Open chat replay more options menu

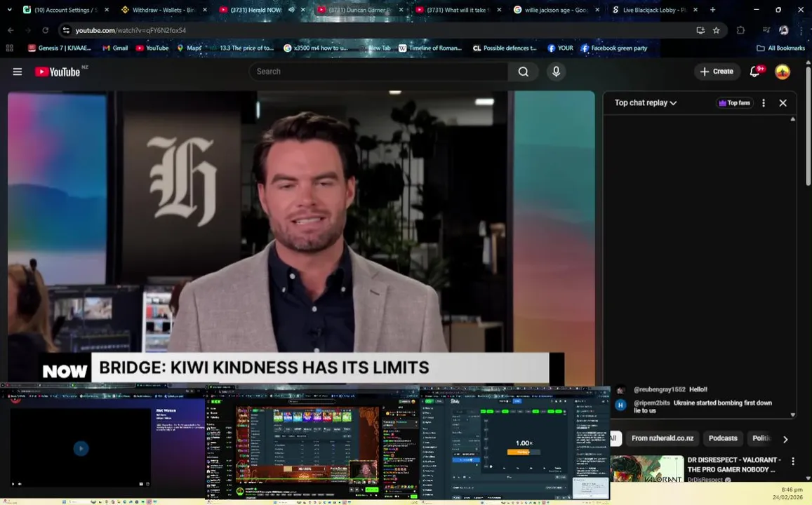(764, 103)
